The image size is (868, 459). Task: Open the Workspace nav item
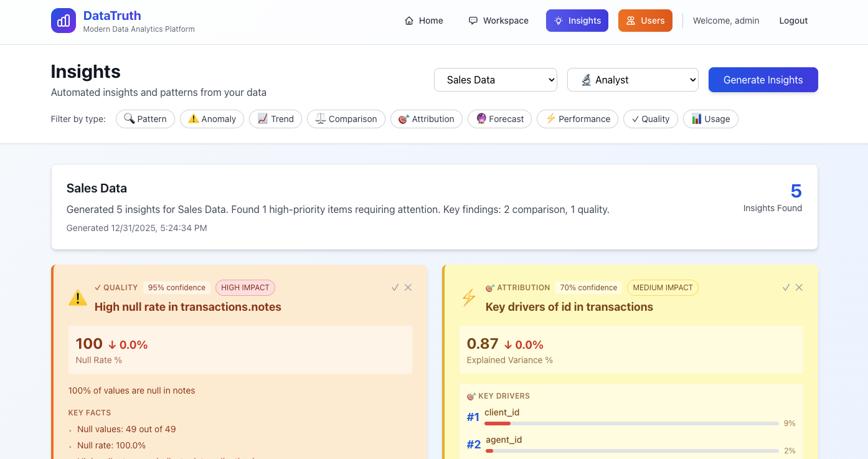pyautogui.click(x=499, y=21)
